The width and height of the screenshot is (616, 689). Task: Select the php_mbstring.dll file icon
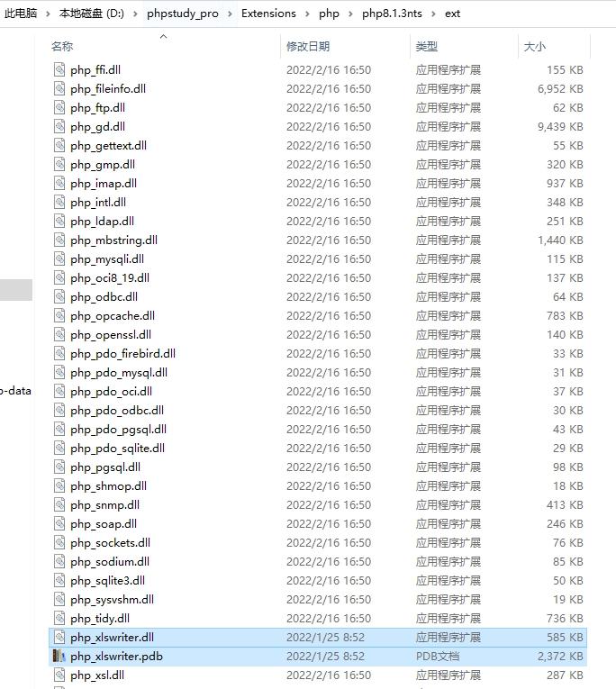[59, 240]
